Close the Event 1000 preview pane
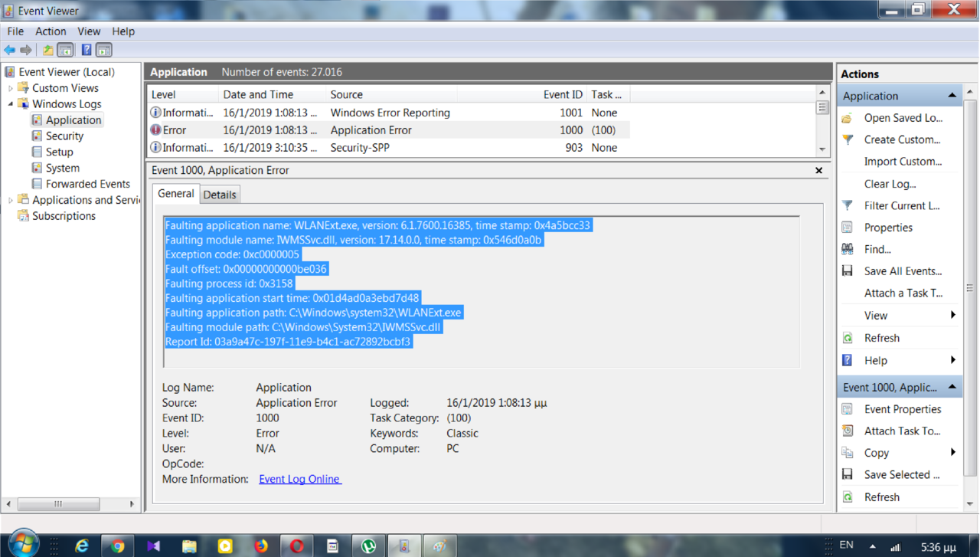Image resolution: width=980 pixels, height=557 pixels. tap(819, 170)
